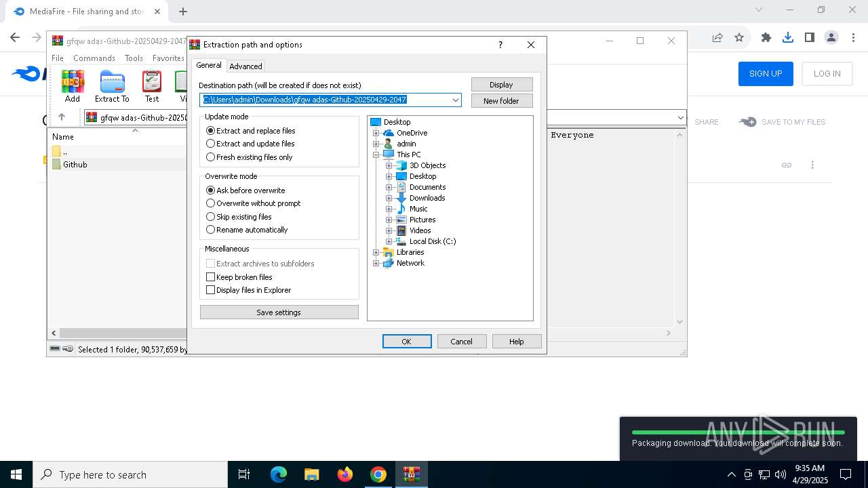
Task: Open WinRAR Commands menu
Action: [x=94, y=58]
